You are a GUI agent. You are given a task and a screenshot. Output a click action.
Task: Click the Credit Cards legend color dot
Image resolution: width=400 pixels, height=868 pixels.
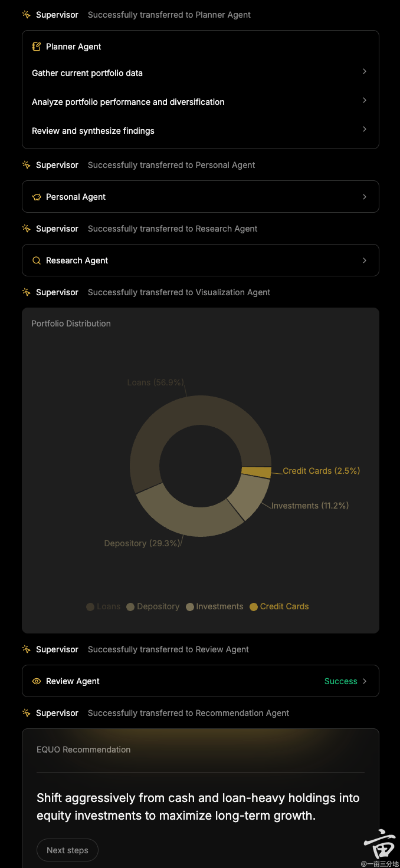(x=254, y=607)
